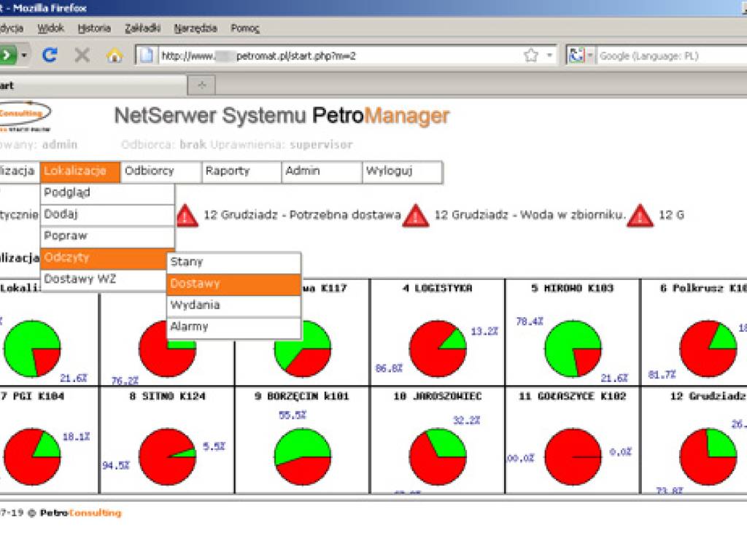Click warning icon before Potrzebna dostawa alert
The height and width of the screenshot is (560, 747).
[x=187, y=215]
